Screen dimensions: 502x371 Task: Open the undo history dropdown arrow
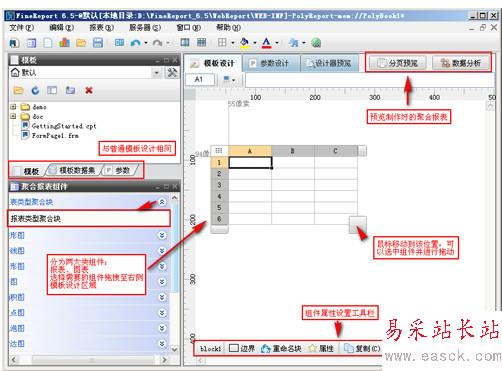[x=146, y=43]
